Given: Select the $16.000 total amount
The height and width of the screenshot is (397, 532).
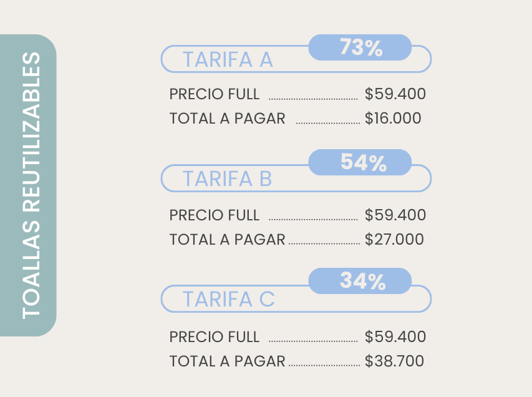Looking at the screenshot, I should pyautogui.click(x=393, y=119).
